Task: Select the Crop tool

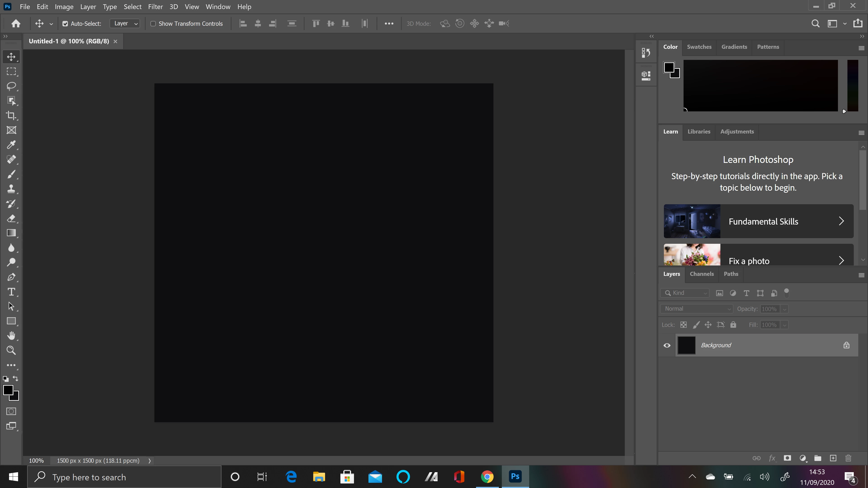Action: (11, 115)
